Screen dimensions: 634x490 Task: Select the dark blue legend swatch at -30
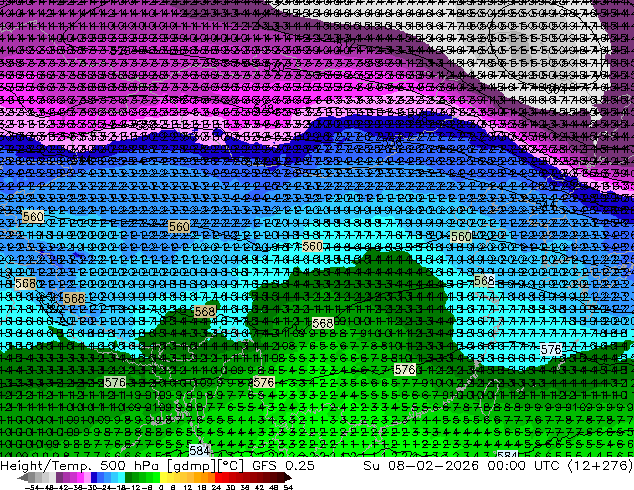pyautogui.click(x=94, y=477)
